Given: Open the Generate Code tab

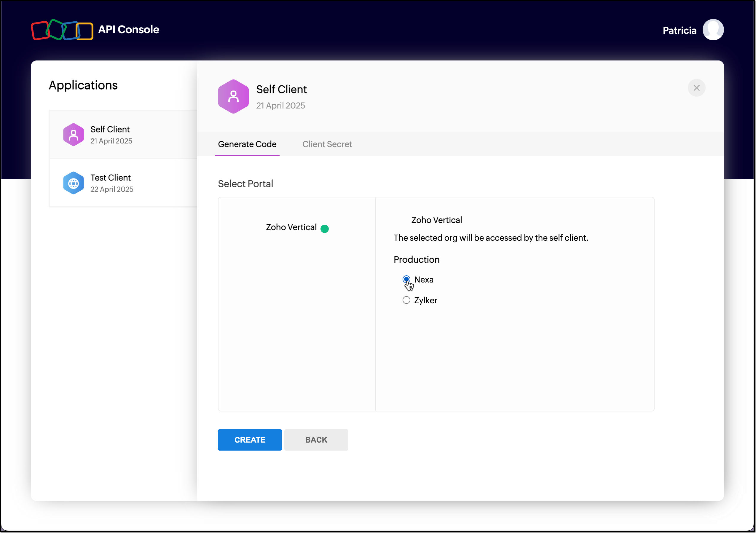Looking at the screenshot, I should point(247,144).
